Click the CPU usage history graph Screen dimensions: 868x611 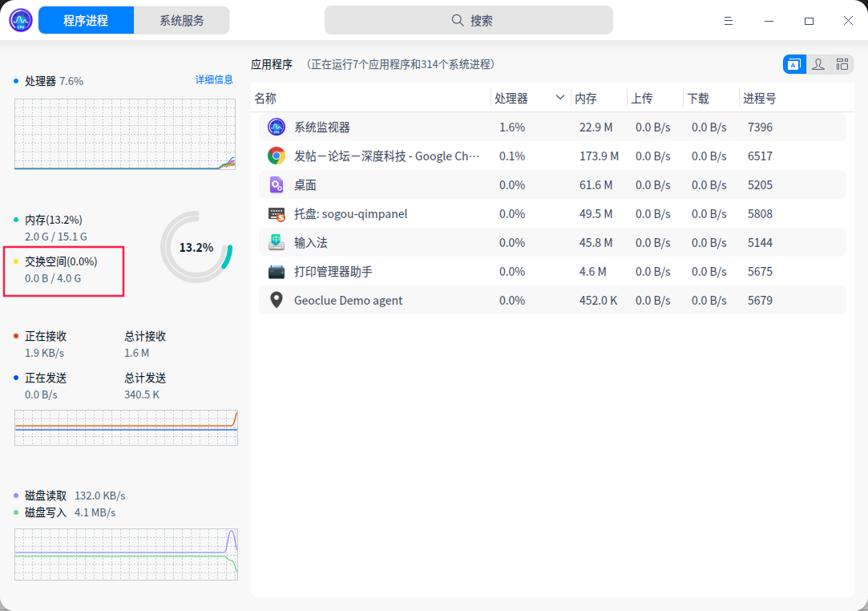tap(125, 134)
